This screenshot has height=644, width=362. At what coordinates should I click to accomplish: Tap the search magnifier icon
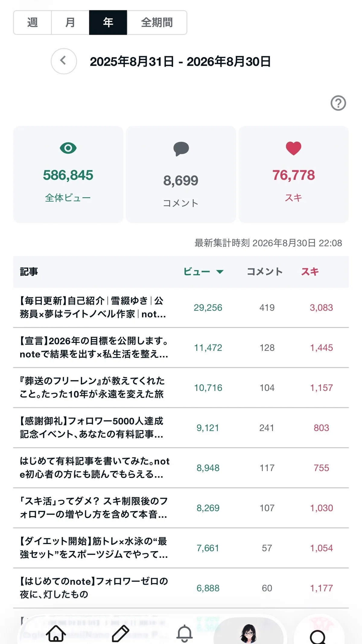[x=318, y=636]
